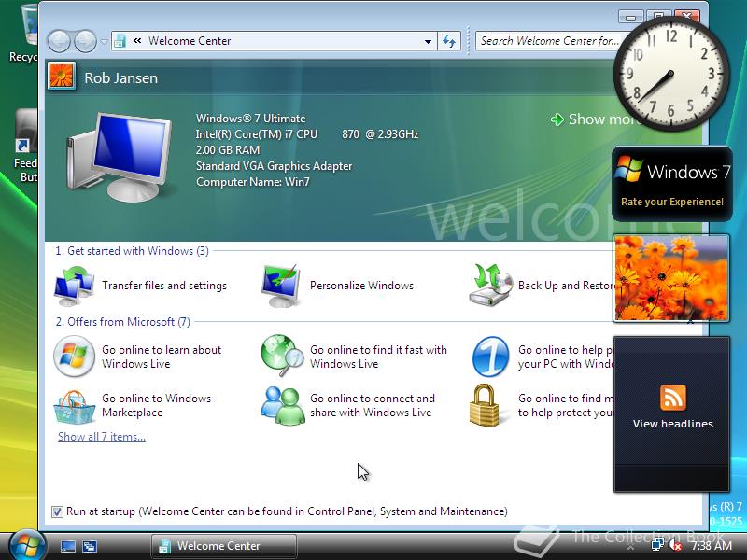The height and width of the screenshot is (560, 747).
Task: Click the 7:38 AM taskbar clock
Action: click(712, 545)
